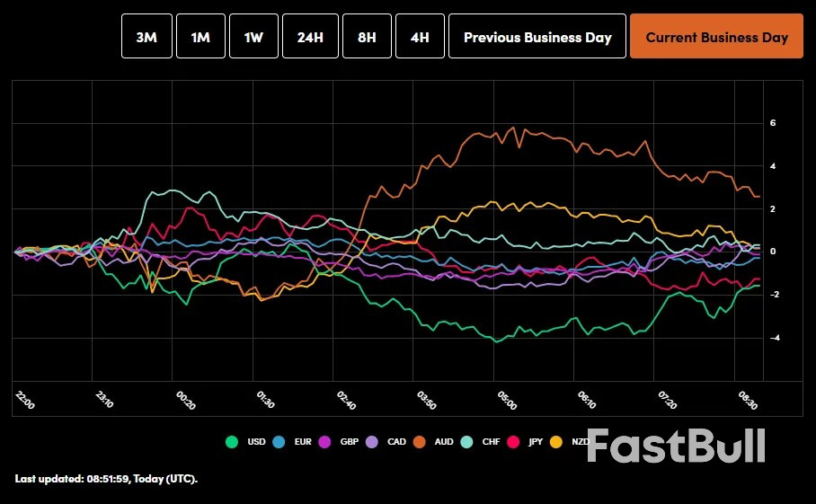This screenshot has width=816, height=504.
Task: Toggle the yellow NZD legend entry
Action: click(x=572, y=442)
